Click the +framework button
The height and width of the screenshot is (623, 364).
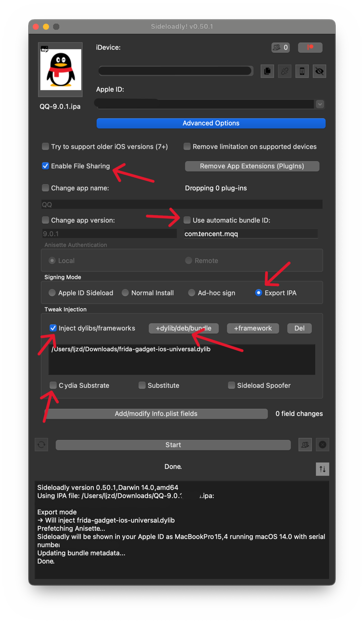(x=253, y=328)
